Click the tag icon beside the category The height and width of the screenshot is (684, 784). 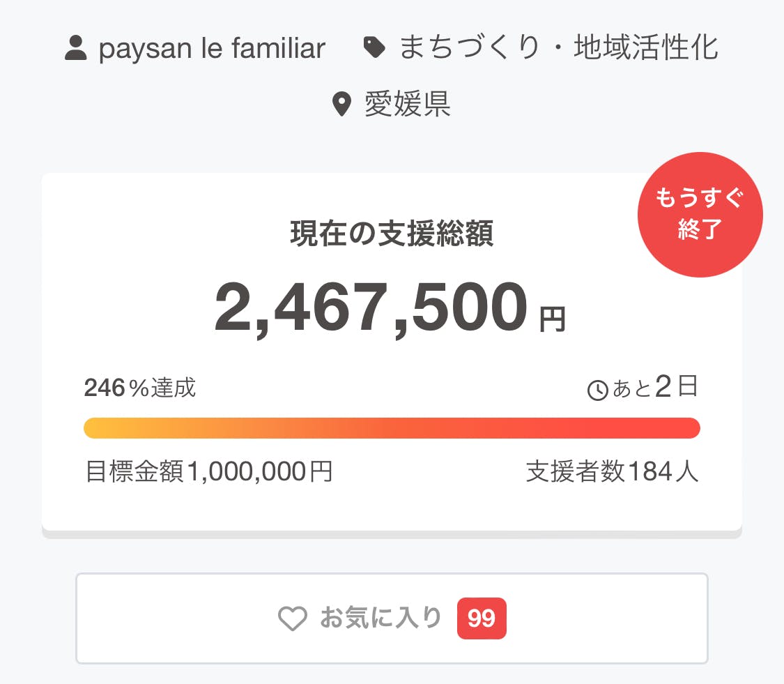(374, 47)
